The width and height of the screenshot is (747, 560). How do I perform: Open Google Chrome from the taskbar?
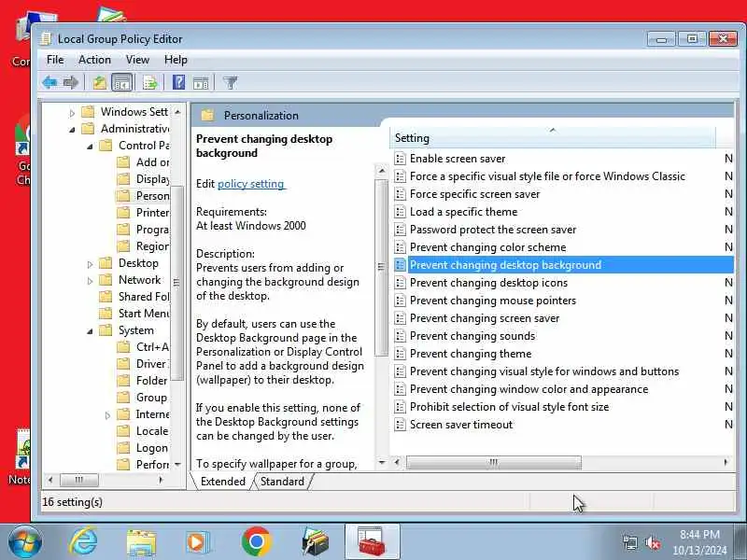(x=256, y=542)
